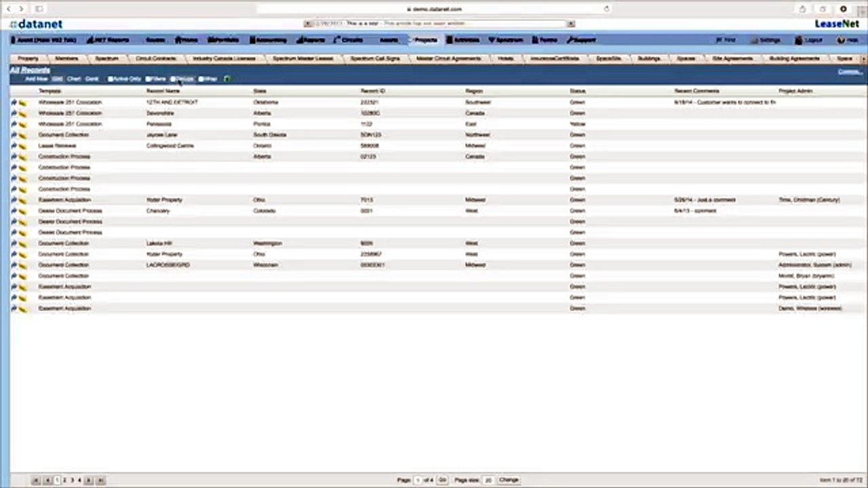Viewport: 868px width, 488px height.
Task: Go to the next page of records
Action: pyautogui.click(x=89, y=480)
